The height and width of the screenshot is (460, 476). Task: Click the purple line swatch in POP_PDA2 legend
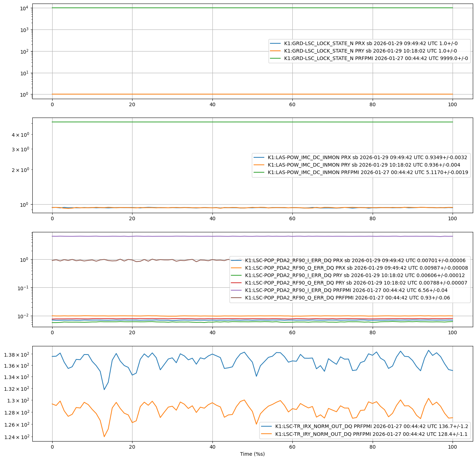(237, 290)
